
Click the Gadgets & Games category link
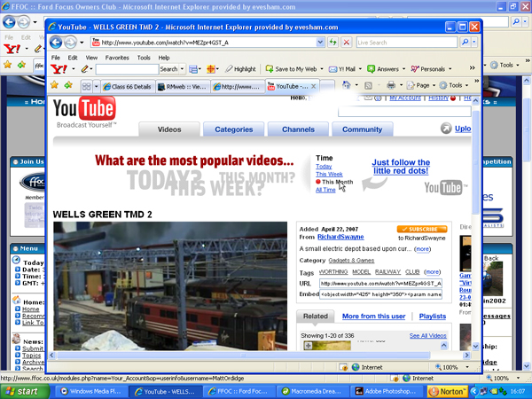pyautogui.click(x=351, y=260)
